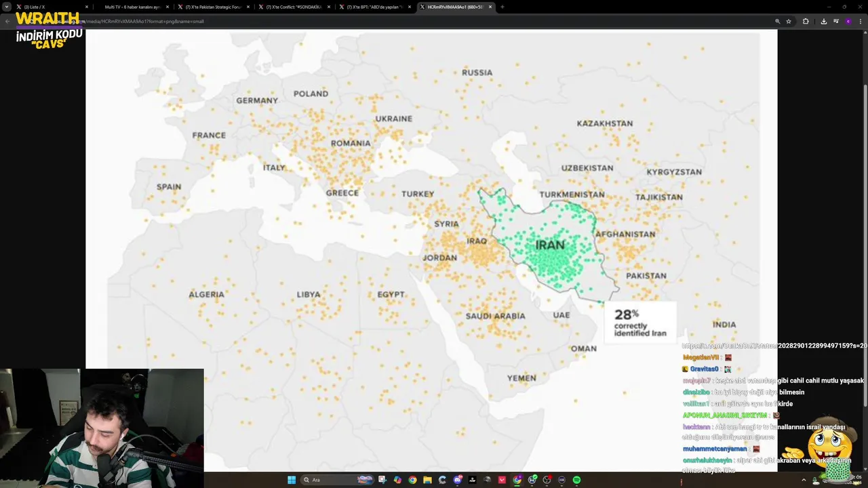Select the HCRmRYvXMAA9Ao1 image tab
The image size is (868, 488).
tap(454, 7)
